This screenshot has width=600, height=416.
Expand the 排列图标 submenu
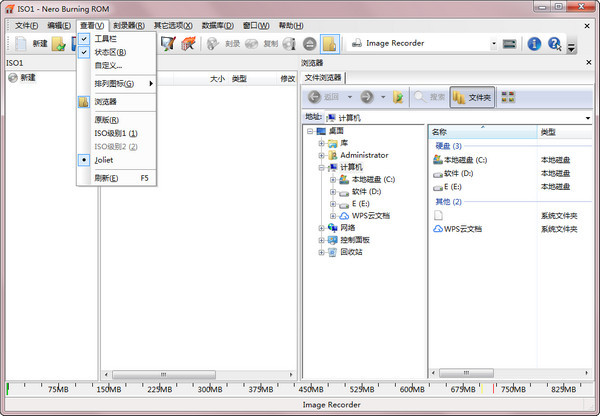click(x=116, y=83)
